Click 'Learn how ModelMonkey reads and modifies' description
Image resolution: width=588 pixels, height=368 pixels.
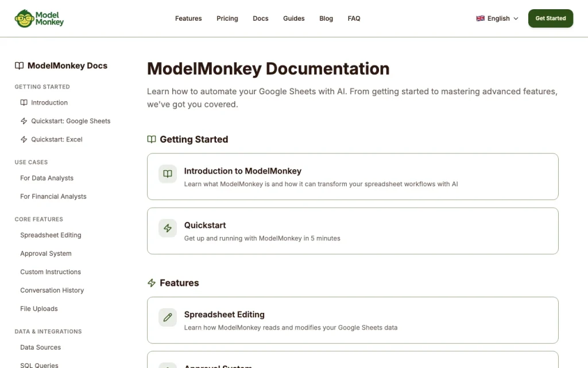pyautogui.click(x=291, y=327)
